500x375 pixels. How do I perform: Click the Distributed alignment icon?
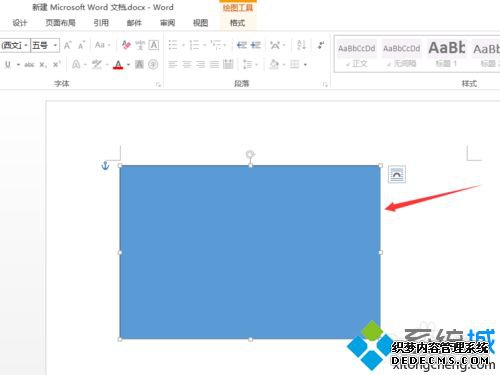point(228,64)
